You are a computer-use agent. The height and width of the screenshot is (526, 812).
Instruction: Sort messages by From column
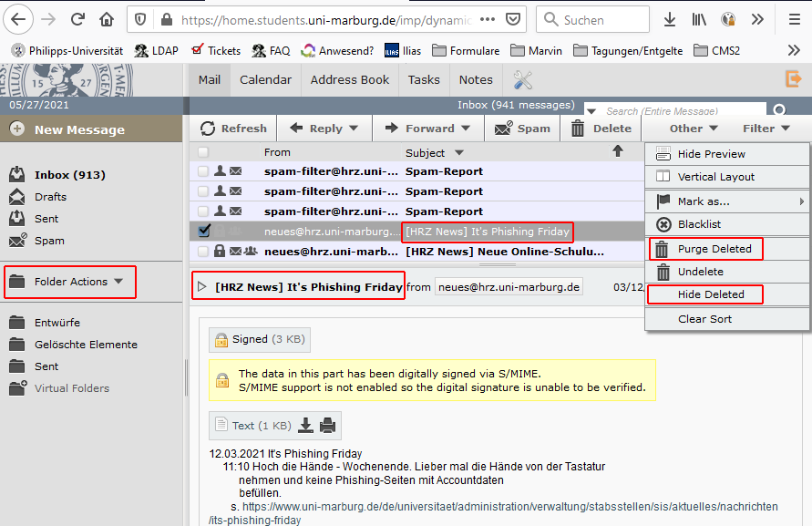coord(277,152)
